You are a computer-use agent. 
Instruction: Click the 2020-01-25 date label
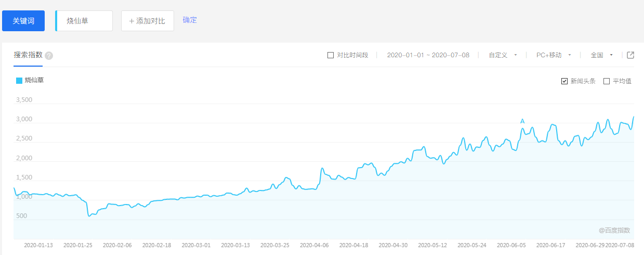point(78,245)
